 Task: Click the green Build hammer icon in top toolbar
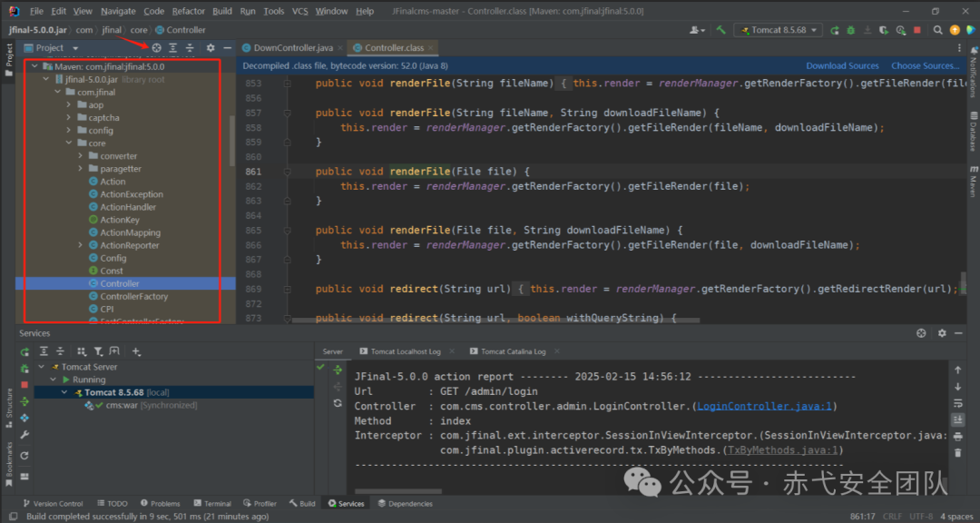point(720,29)
